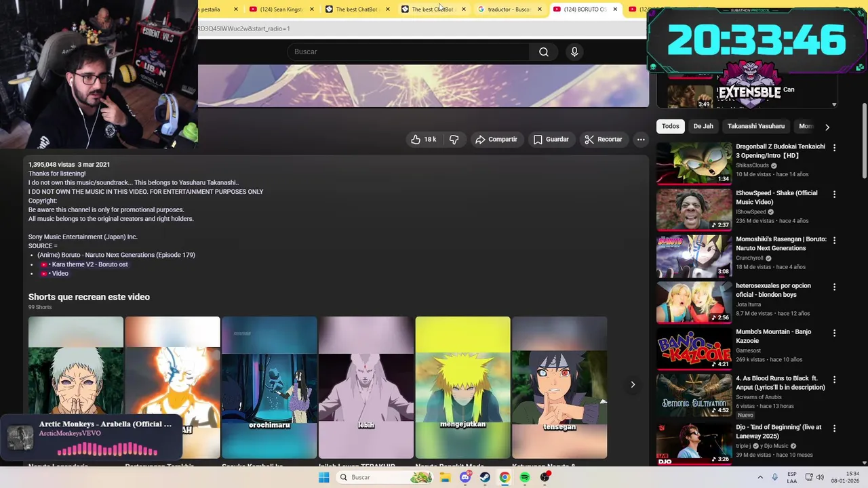Select the De Jah filter chip

pos(703,126)
